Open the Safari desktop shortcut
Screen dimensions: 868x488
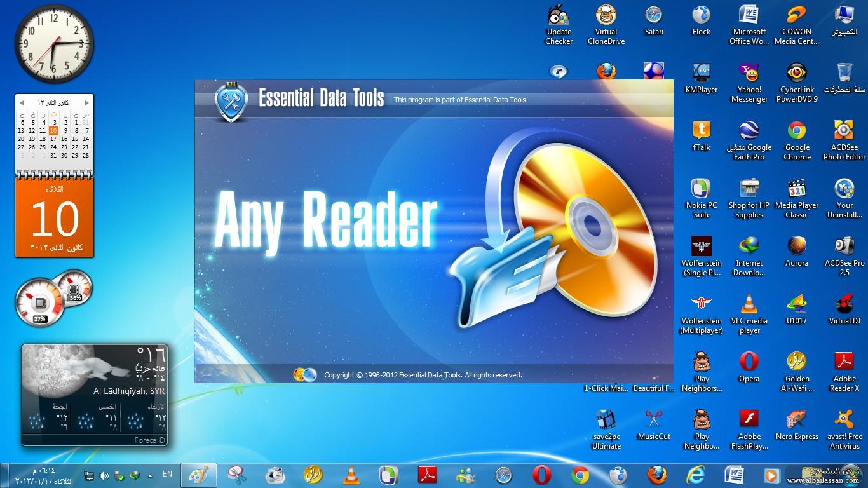point(654,21)
